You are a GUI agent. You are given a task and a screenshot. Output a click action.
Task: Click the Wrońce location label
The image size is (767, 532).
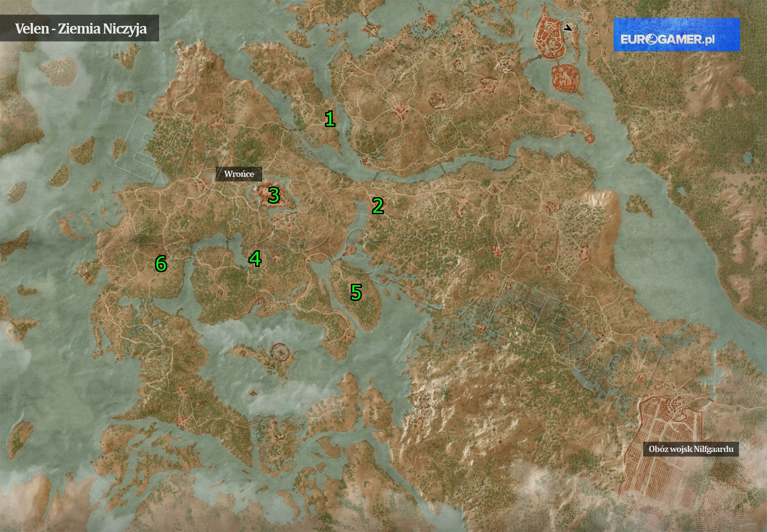click(239, 173)
